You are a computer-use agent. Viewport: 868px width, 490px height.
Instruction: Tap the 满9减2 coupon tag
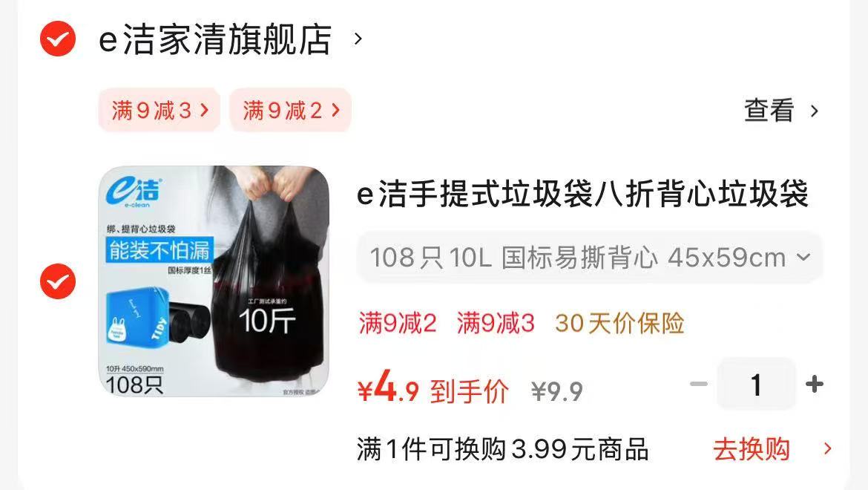(x=291, y=110)
